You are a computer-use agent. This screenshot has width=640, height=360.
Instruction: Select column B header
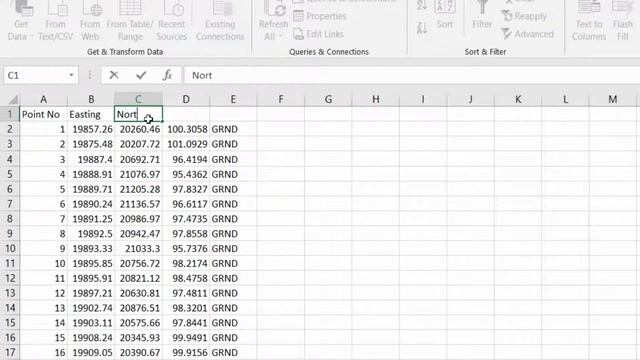click(x=91, y=99)
